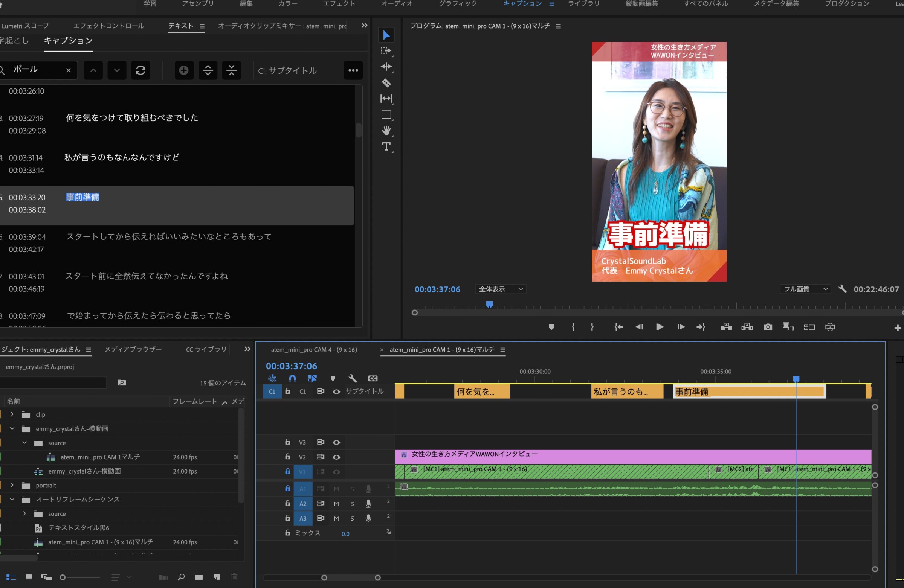The height and width of the screenshot is (588, 904).
Task: Export a frame with the camera icon
Action: [x=768, y=327]
